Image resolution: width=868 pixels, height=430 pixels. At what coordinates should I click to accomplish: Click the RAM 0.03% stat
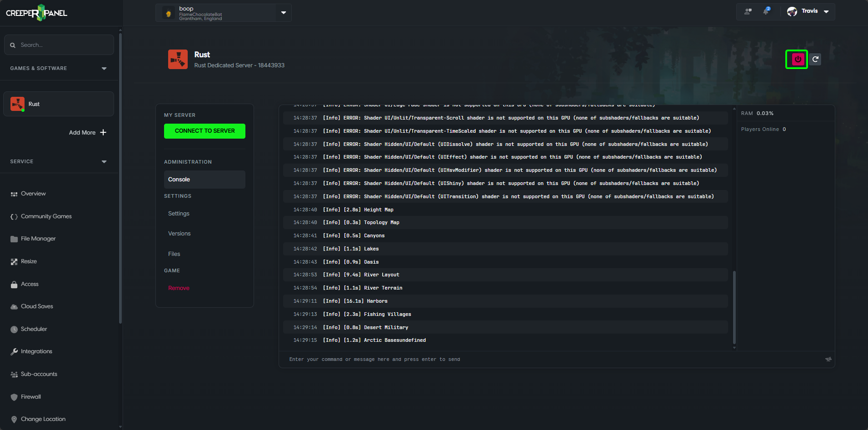[x=757, y=113]
